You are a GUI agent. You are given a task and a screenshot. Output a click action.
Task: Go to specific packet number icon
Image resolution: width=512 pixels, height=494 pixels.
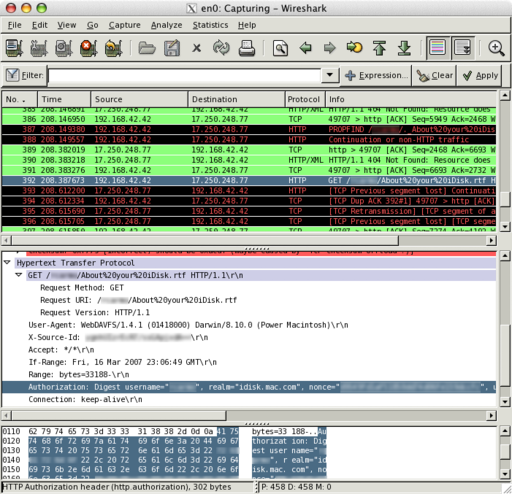354,48
